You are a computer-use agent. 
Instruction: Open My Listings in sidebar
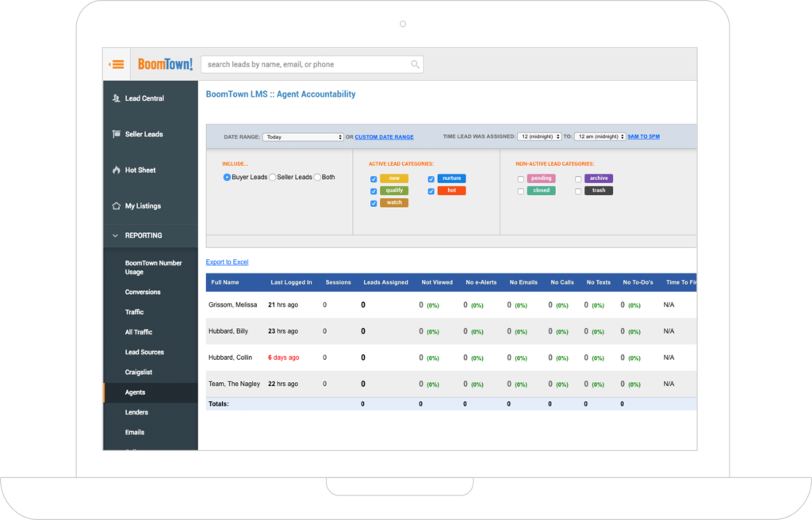click(143, 206)
